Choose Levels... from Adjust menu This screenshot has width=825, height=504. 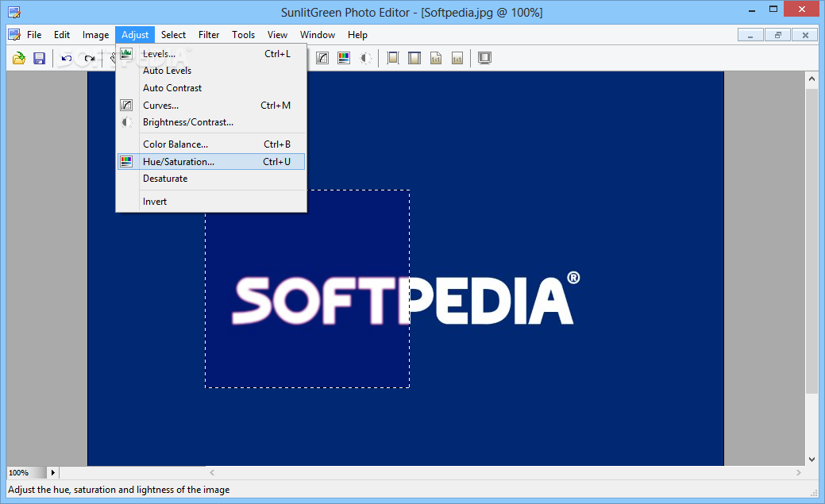coord(211,54)
